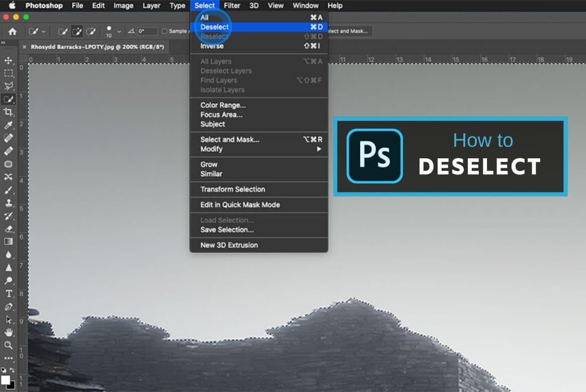
Task: Select the Clone Stamp tool
Action: (x=8, y=203)
